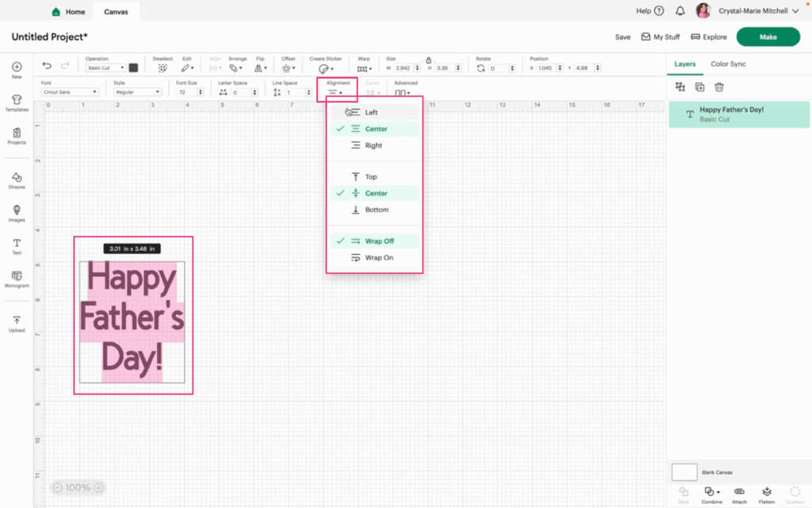Open the Templates panel icon

click(17, 102)
